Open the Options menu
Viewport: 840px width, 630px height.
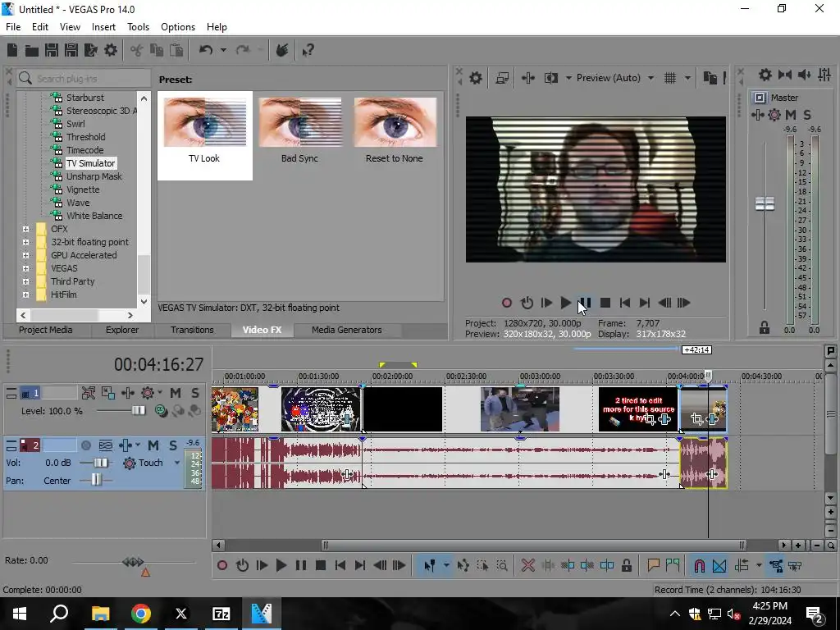click(x=178, y=27)
